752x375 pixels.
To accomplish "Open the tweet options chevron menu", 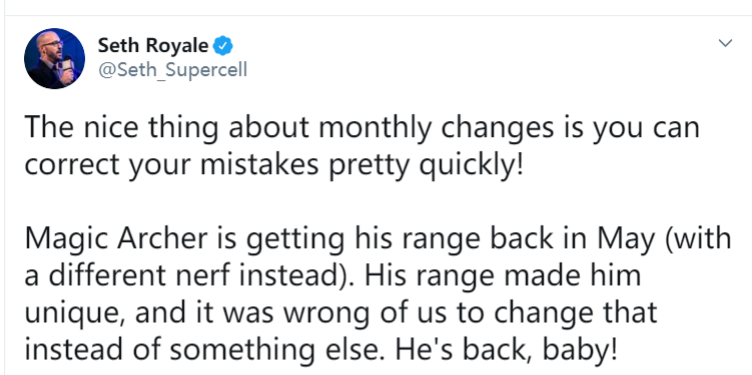I will [725, 43].
